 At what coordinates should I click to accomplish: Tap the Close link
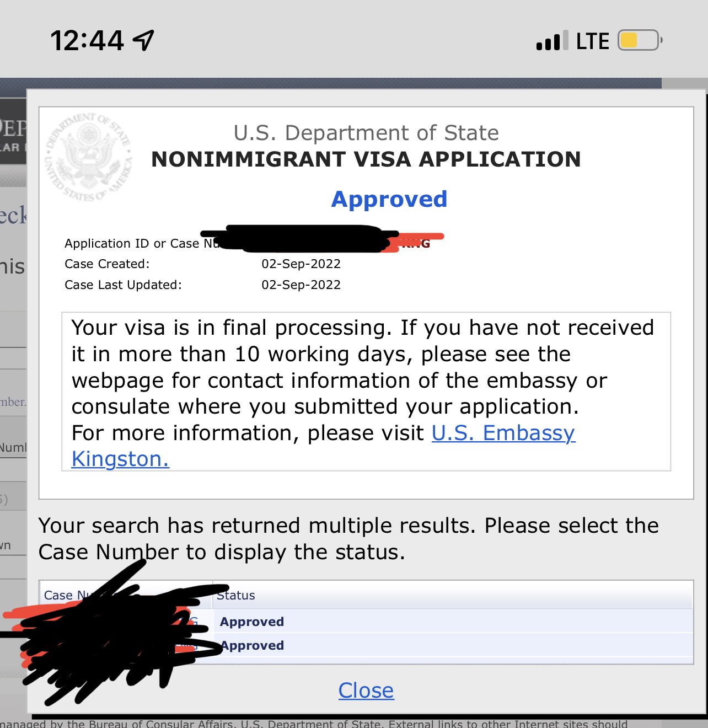pyautogui.click(x=366, y=690)
